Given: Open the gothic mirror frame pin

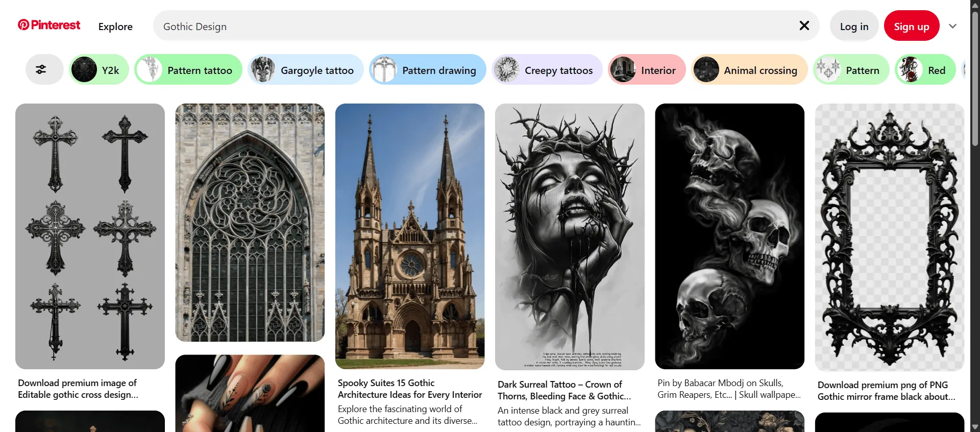Looking at the screenshot, I should click(x=890, y=237).
